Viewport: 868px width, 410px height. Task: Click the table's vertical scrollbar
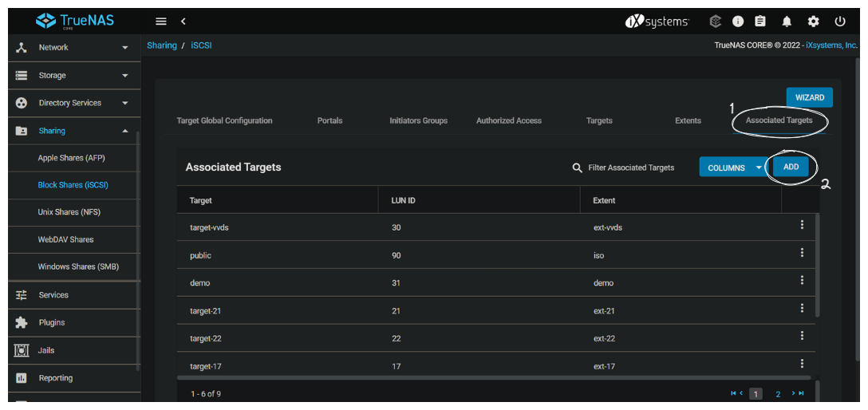[818, 266]
